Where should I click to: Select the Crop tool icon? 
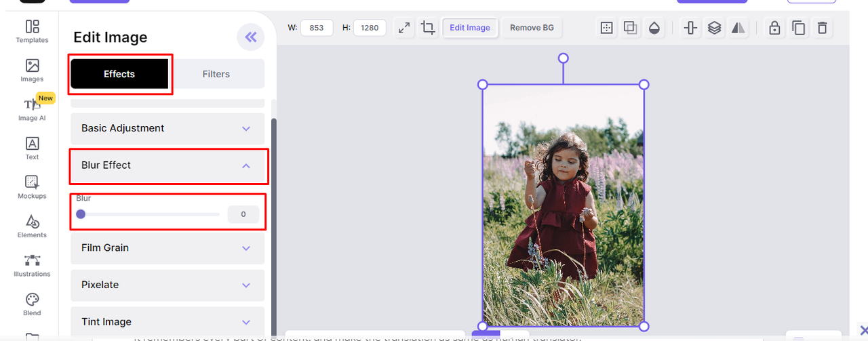pos(428,28)
